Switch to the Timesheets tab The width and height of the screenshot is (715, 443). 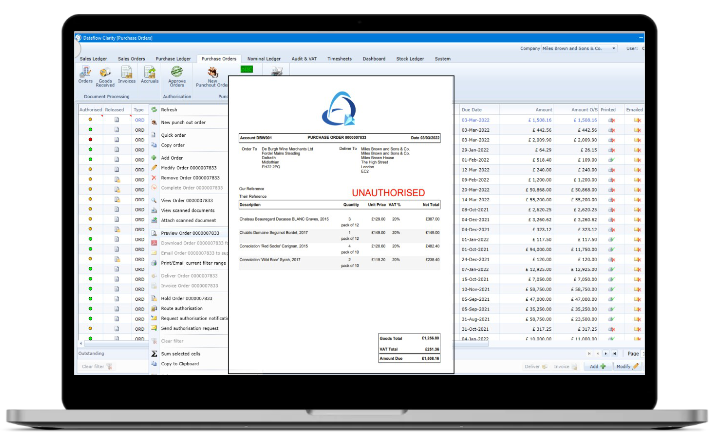(340, 59)
